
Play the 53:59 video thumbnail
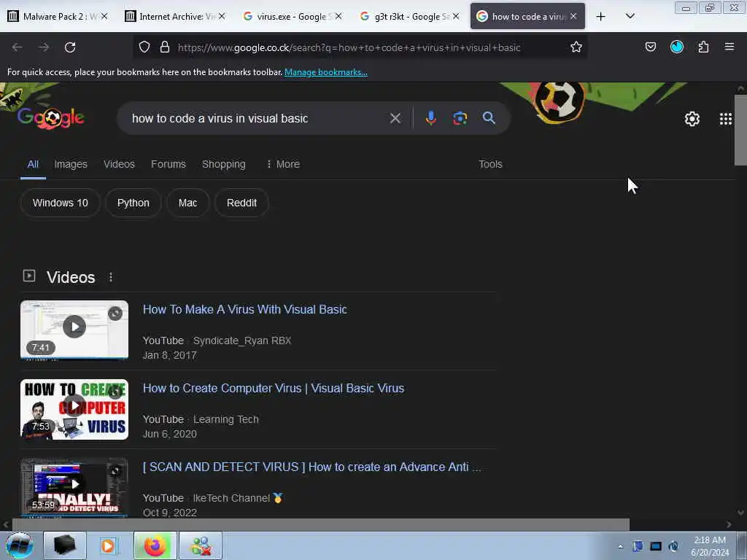tap(74, 488)
